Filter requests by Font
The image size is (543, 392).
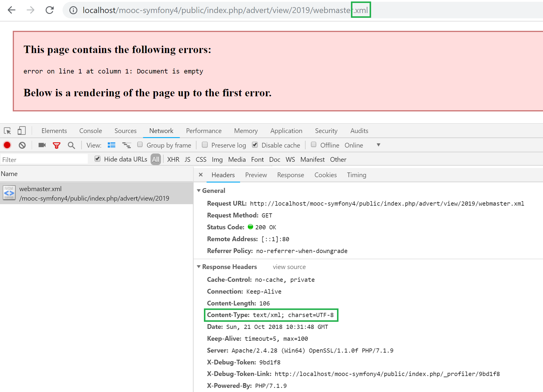(x=258, y=159)
